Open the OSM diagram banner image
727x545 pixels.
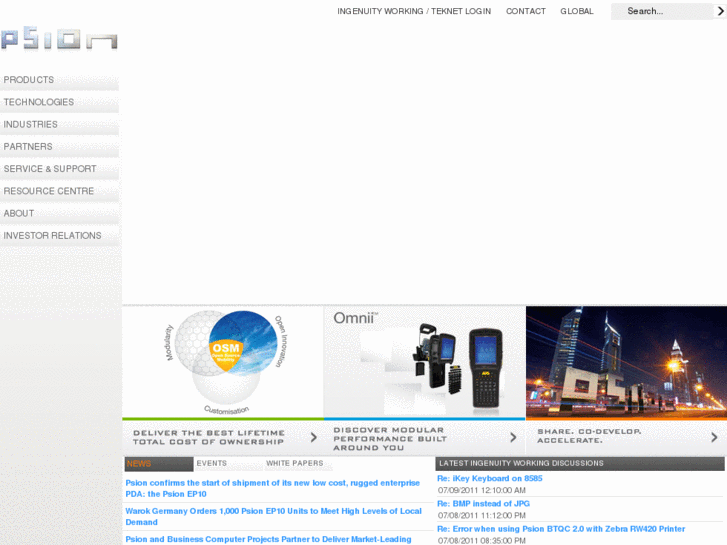coord(223,362)
